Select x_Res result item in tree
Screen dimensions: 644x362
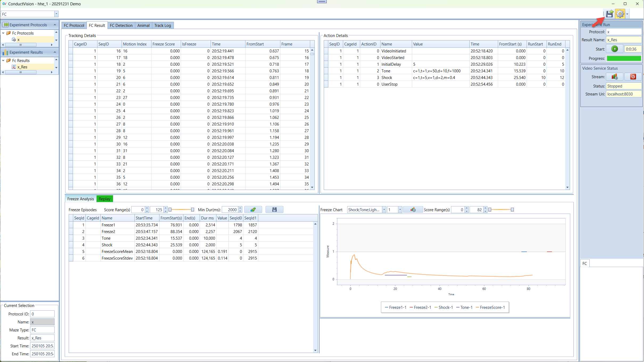coord(22,67)
